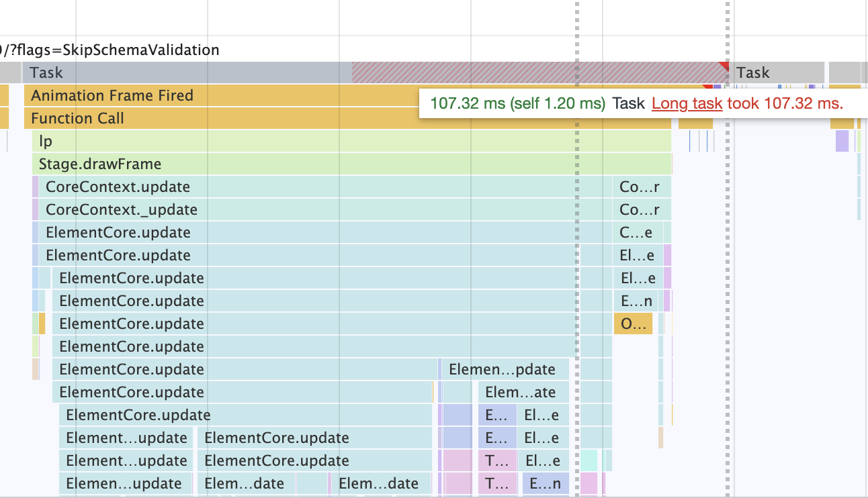Viewport: 868px width, 498px height.
Task: Select the first dashed vertical timeline marker
Action: 576,268
